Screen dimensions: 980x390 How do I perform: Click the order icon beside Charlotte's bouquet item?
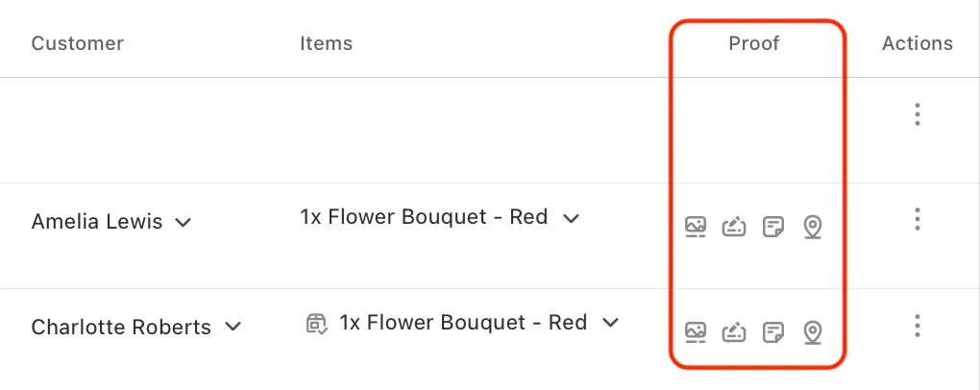click(316, 324)
